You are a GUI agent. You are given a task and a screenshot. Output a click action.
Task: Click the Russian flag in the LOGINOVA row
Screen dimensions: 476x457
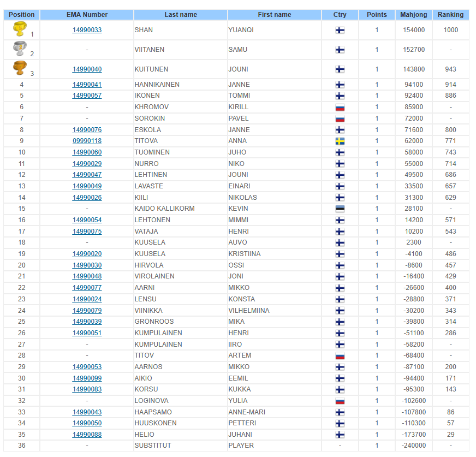[340, 401]
